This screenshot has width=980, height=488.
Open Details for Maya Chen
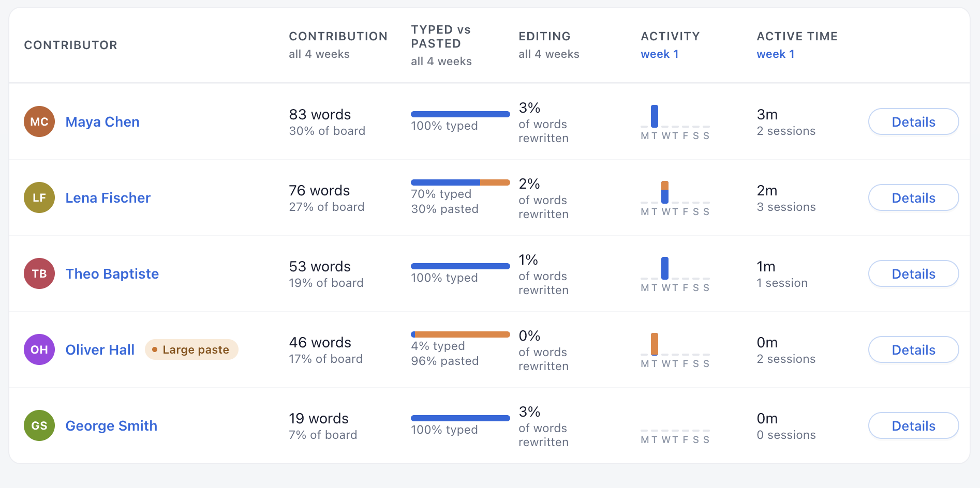click(x=913, y=122)
